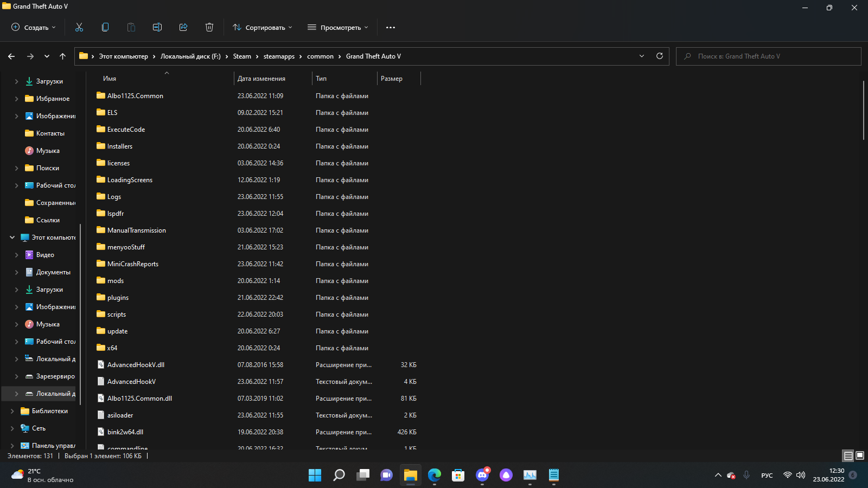This screenshot has width=868, height=488.
Task: Navigate back to previous folder
Action: [11, 56]
